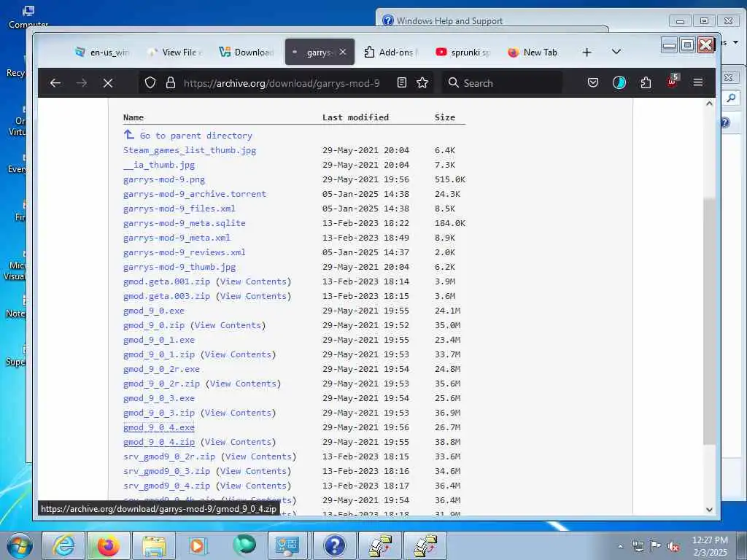Switch to the Download tab

tap(246, 52)
